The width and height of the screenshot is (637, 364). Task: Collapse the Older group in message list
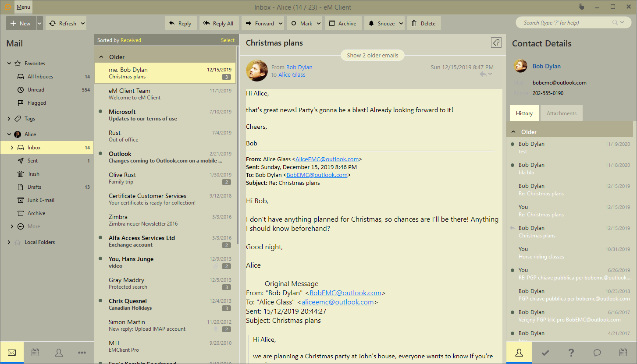pyautogui.click(x=101, y=57)
